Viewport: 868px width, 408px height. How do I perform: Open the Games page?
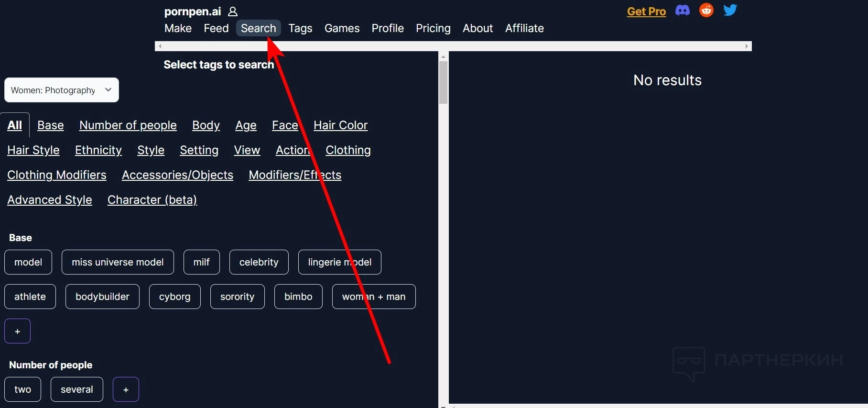point(342,28)
